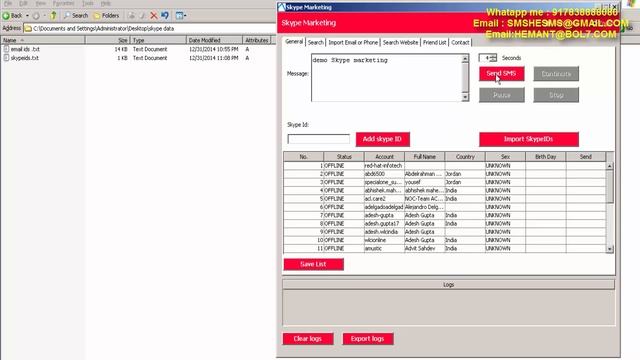The width and height of the screenshot is (640, 360).
Task: Select the email ids .txt file
Action: point(25,49)
